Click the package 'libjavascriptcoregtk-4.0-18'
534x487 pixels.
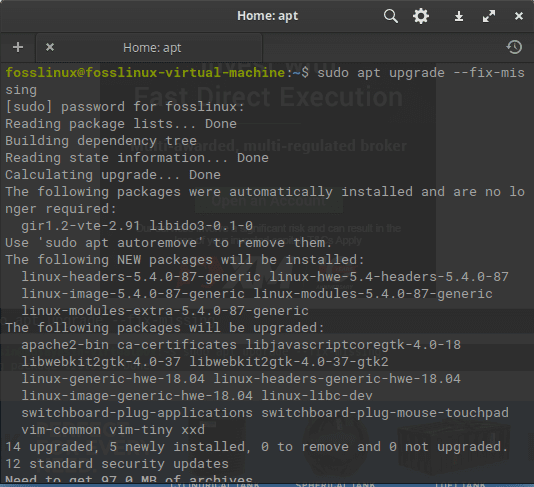coord(353,345)
